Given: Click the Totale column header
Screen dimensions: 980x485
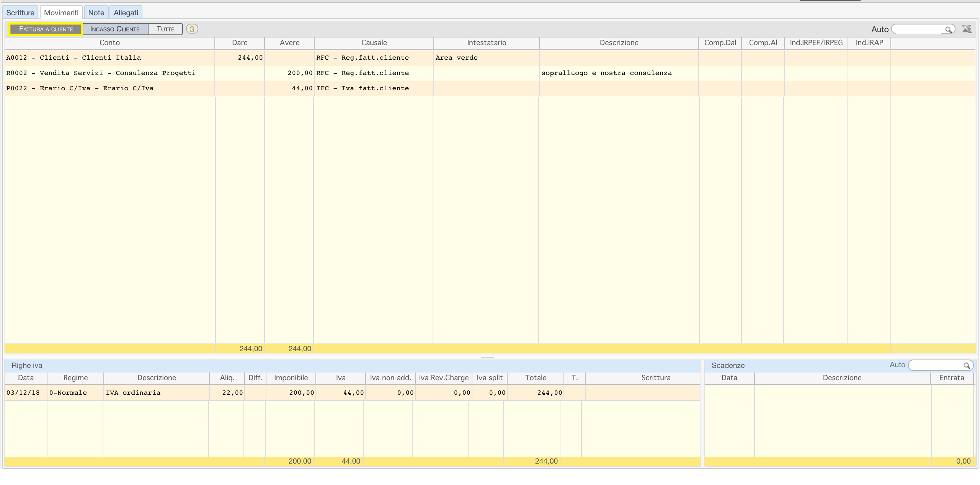Looking at the screenshot, I should click(536, 378).
